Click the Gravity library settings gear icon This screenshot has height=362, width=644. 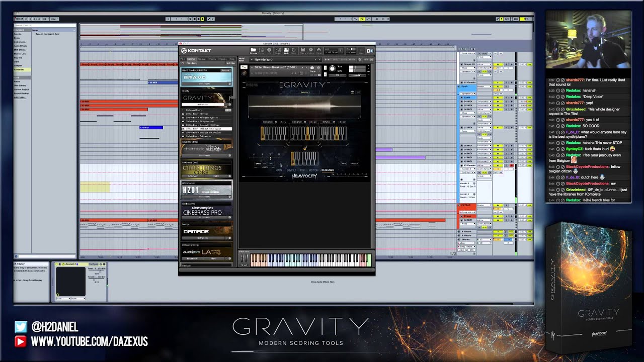tap(230, 105)
